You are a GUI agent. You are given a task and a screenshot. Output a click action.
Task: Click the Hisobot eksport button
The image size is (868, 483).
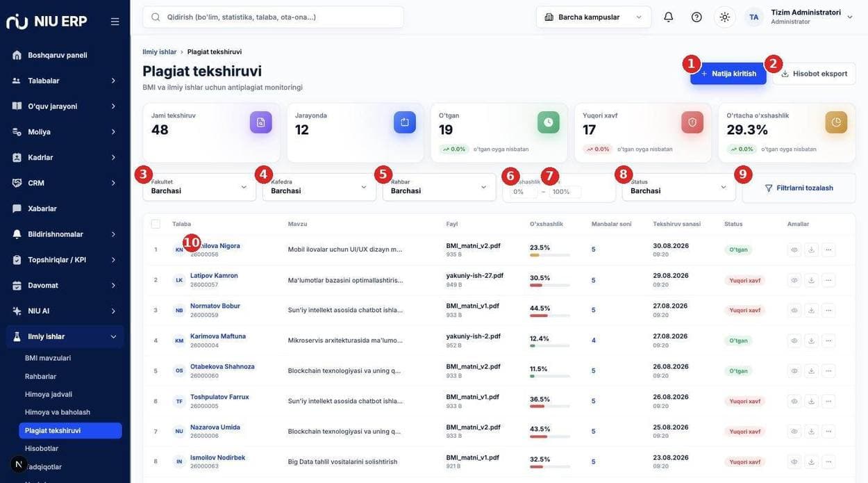tap(814, 74)
